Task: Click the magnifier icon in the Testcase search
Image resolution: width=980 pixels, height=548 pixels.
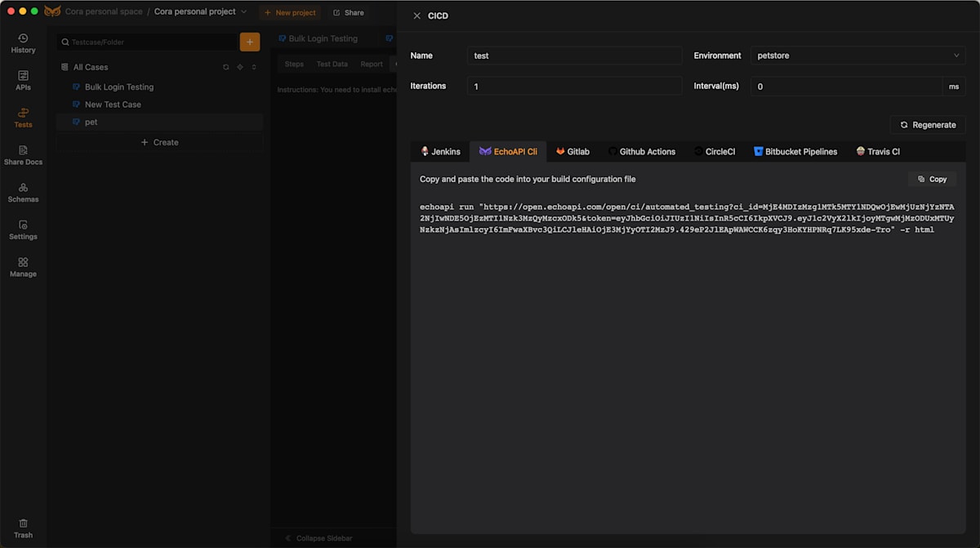Action: [65, 42]
